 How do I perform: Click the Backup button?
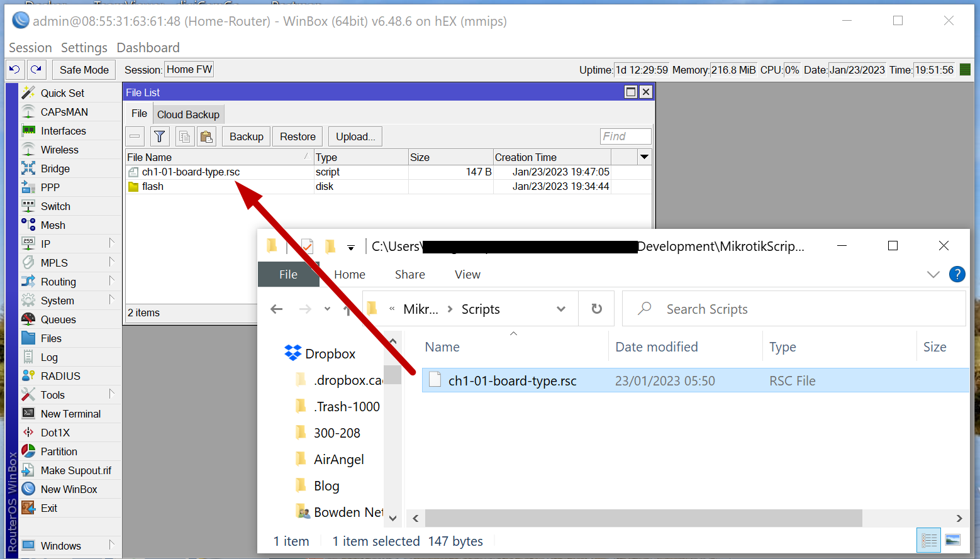(246, 136)
